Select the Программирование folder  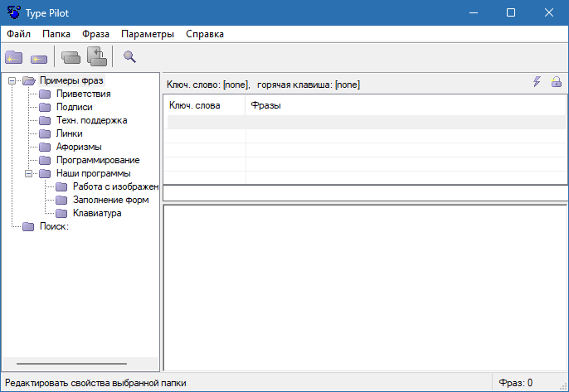pyautogui.click(x=98, y=160)
